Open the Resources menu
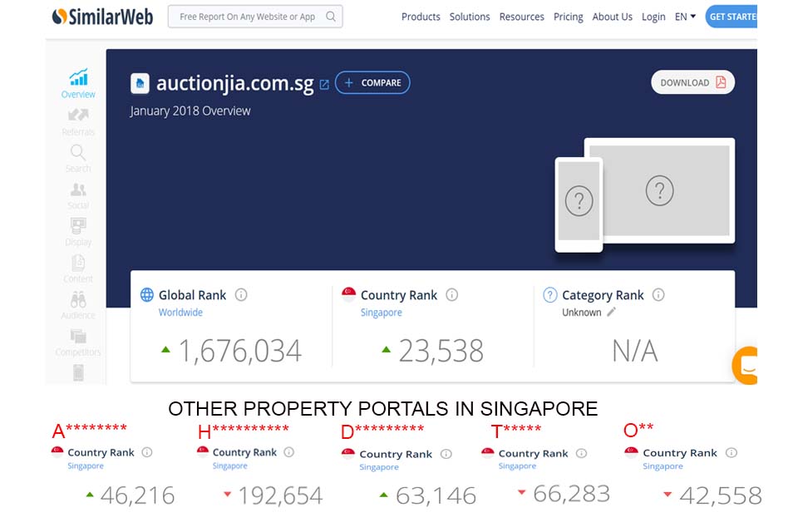 522,17
